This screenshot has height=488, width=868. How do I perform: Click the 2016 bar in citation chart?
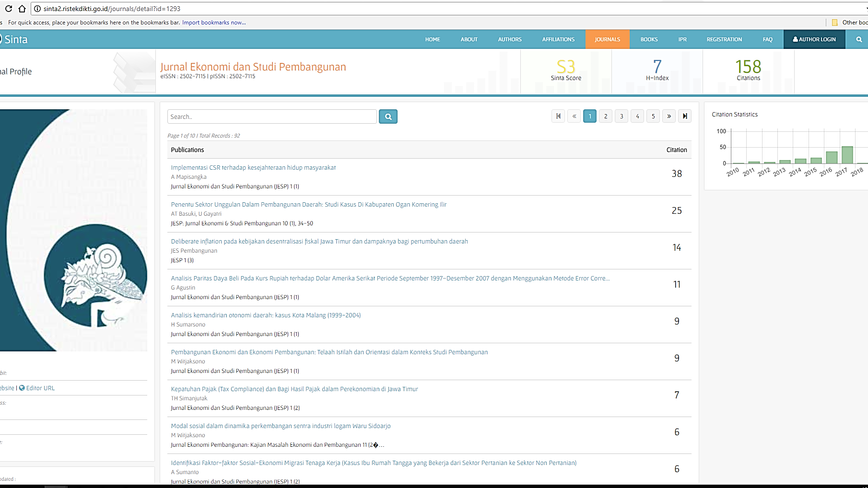pyautogui.click(x=832, y=158)
